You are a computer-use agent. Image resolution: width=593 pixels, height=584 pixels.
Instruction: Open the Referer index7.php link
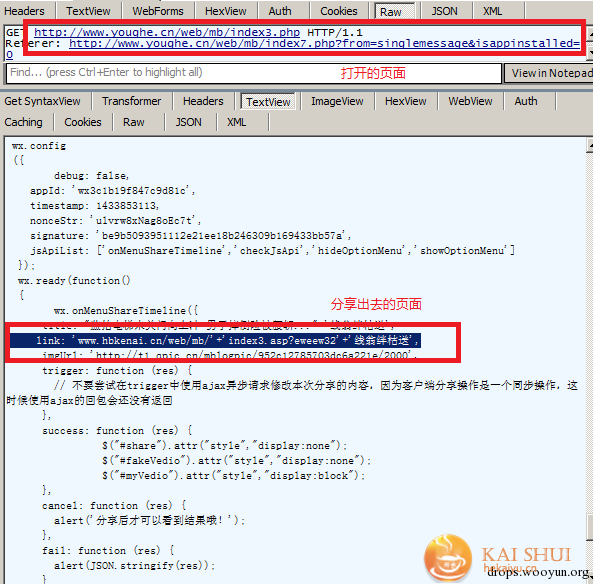[324, 43]
